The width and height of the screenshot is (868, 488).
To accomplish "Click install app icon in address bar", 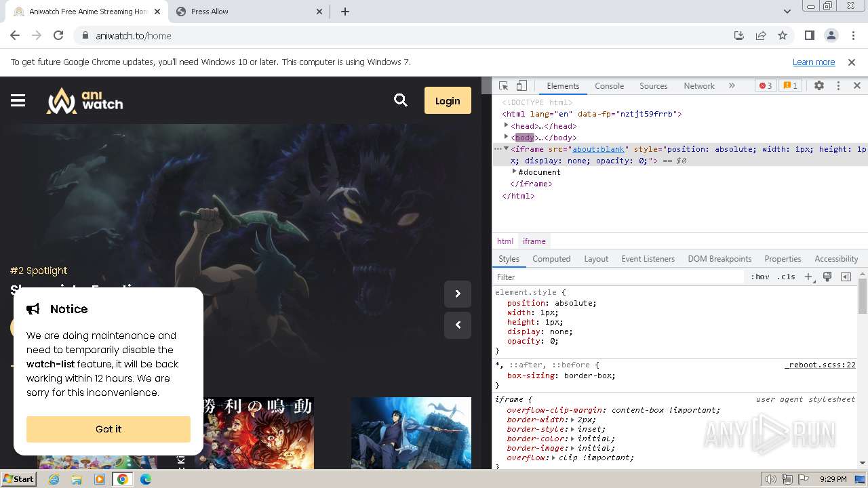I will pos(739,35).
